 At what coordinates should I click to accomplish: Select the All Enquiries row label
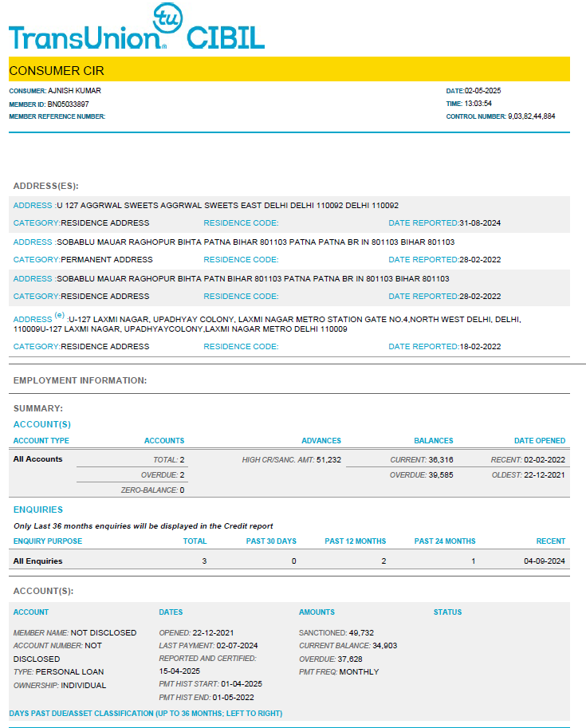(x=37, y=561)
